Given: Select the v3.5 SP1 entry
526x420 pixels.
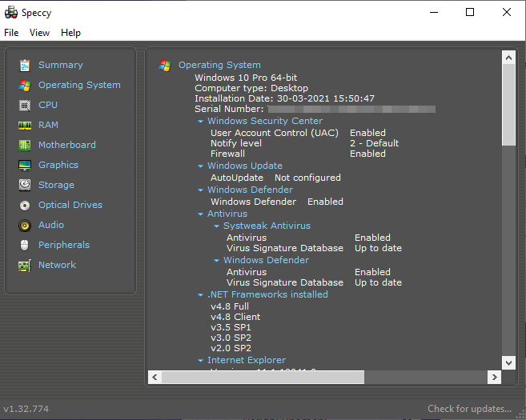Looking at the screenshot, I should click(x=231, y=327).
